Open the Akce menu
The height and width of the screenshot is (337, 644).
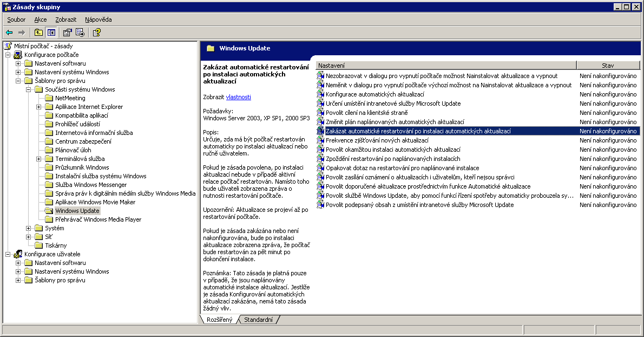(x=40, y=20)
